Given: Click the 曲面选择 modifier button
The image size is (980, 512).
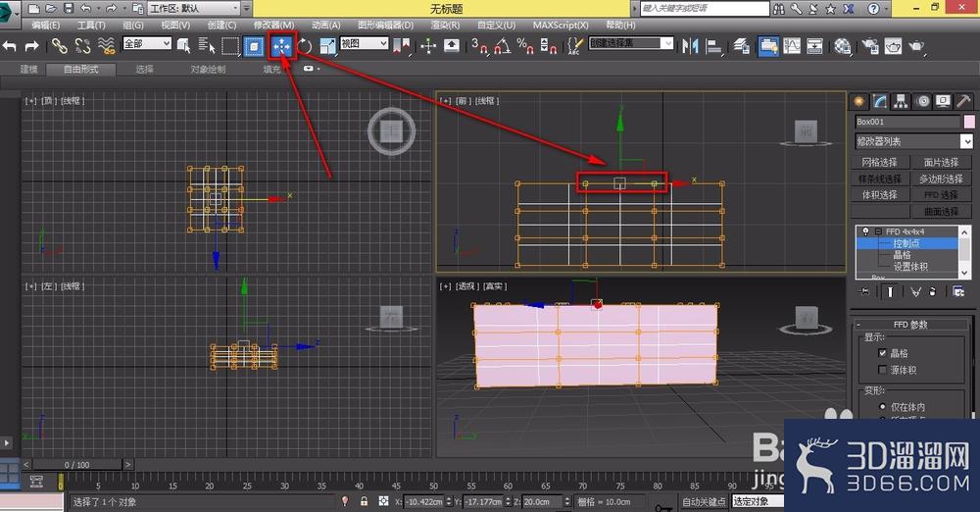Looking at the screenshot, I should click(941, 212).
